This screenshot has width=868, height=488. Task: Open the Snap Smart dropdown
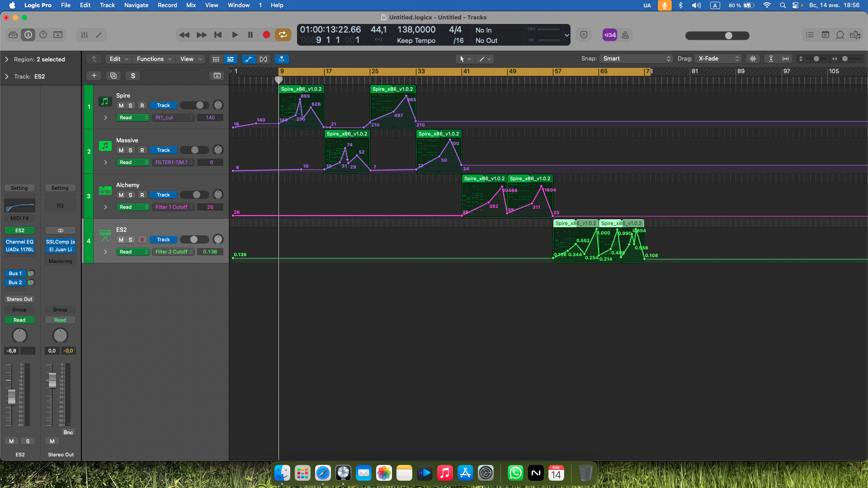point(636,59)
